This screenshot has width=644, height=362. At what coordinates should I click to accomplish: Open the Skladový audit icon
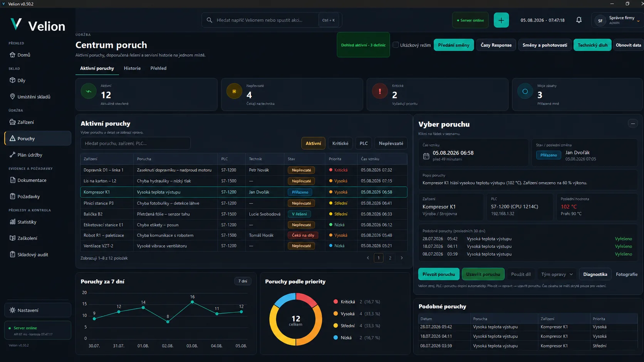click(x=12, y=254)
